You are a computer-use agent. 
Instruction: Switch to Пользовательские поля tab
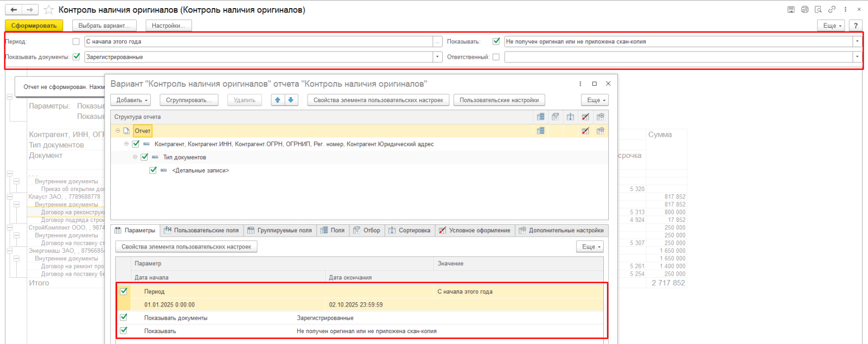click(x=202, y=230)
